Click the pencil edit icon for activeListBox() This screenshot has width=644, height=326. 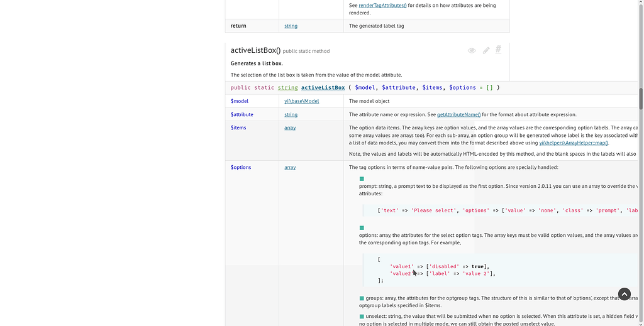486,50
